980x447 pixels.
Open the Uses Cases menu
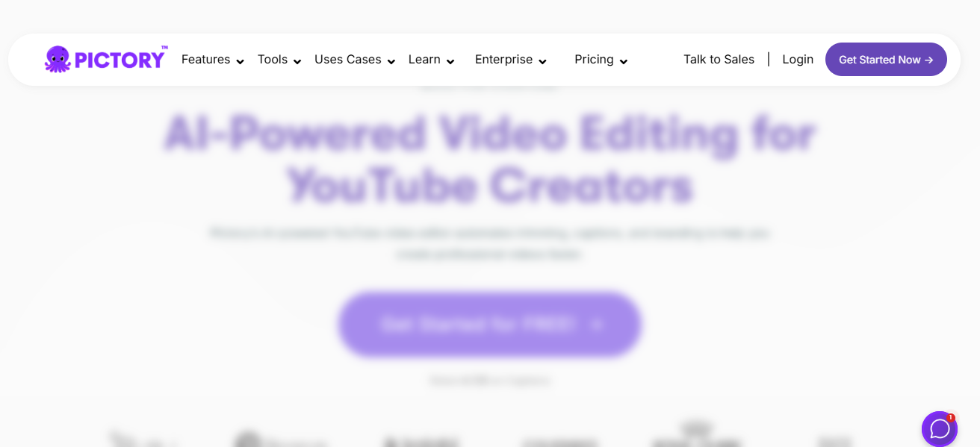click(x=348, y=60)
